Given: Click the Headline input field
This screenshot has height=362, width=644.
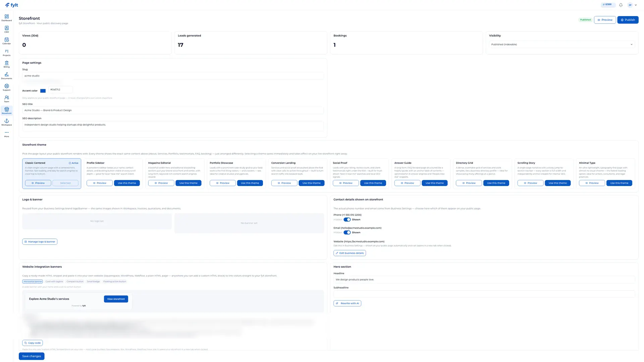Looking at the screenshot, I should 484,280.
